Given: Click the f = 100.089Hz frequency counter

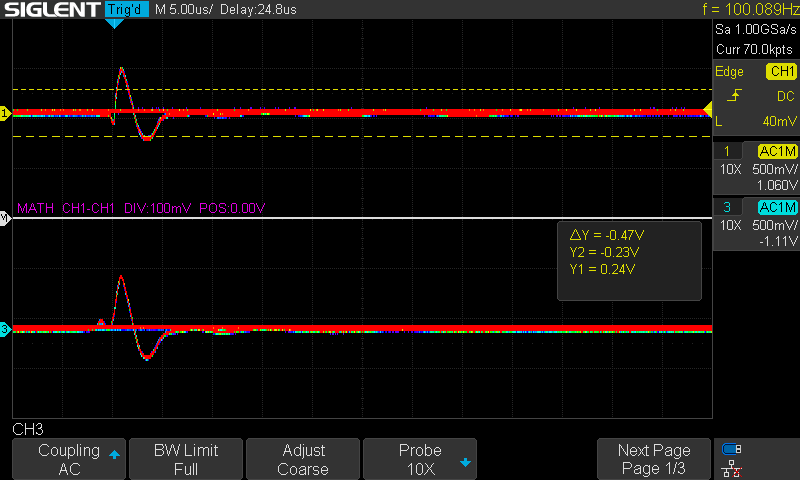Looking at the screenshot, I should point(751,9).
